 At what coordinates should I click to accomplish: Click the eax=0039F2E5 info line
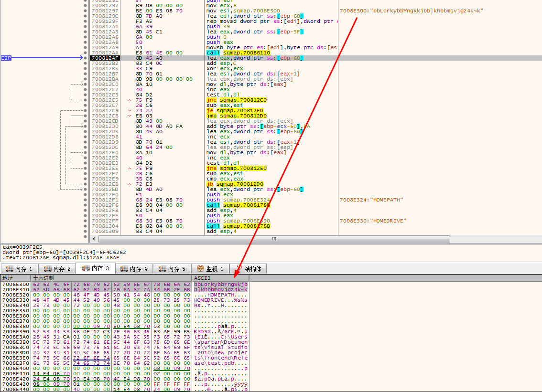[x=22, y=247]
